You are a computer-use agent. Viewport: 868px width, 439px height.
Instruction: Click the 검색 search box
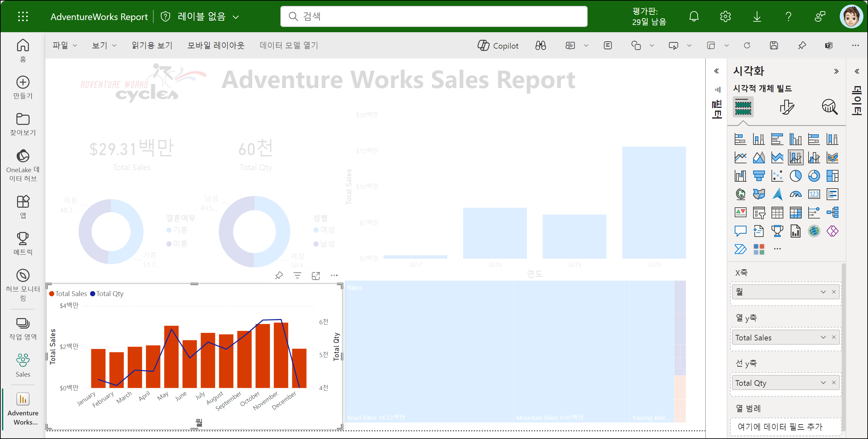[434, 16]
